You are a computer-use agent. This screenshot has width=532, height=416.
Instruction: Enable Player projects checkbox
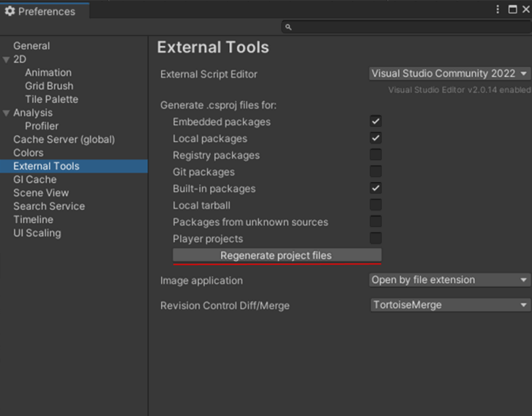(376, 239)
